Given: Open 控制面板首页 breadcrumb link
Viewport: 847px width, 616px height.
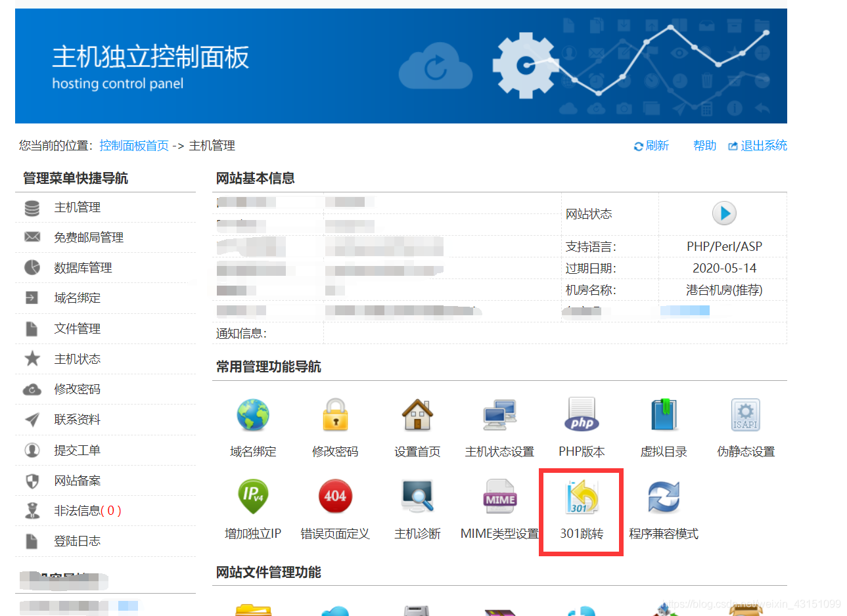Looking at the screenshot, I should click(134, 145).
